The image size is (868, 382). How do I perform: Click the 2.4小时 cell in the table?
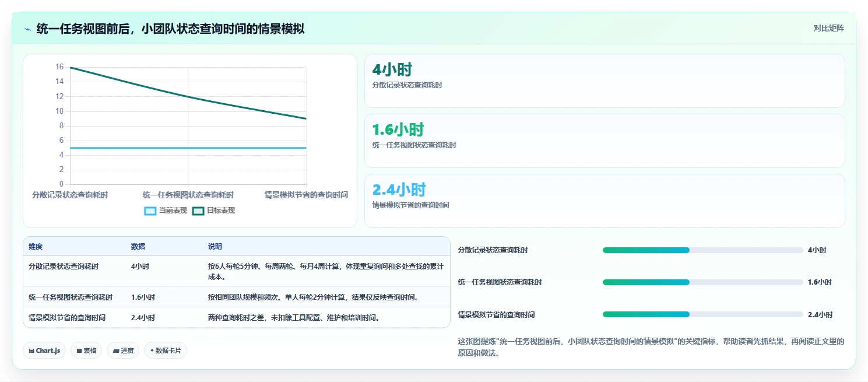point(143,318)
